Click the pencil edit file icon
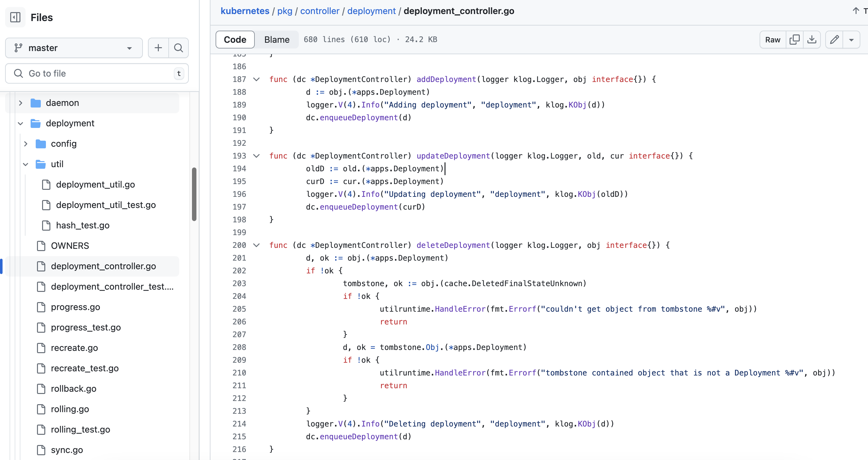The image size is (868, 460). pos(834,40)
